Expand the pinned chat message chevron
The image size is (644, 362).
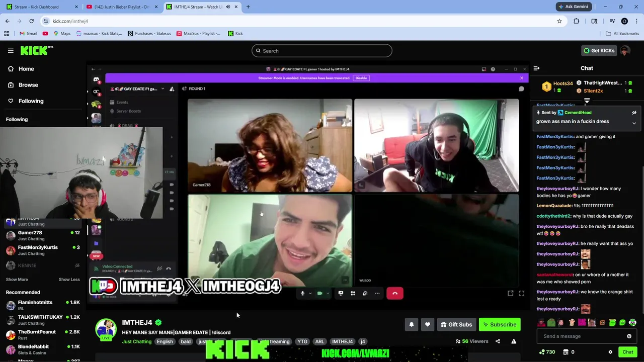pyautogui.click(x=634, y=123)
